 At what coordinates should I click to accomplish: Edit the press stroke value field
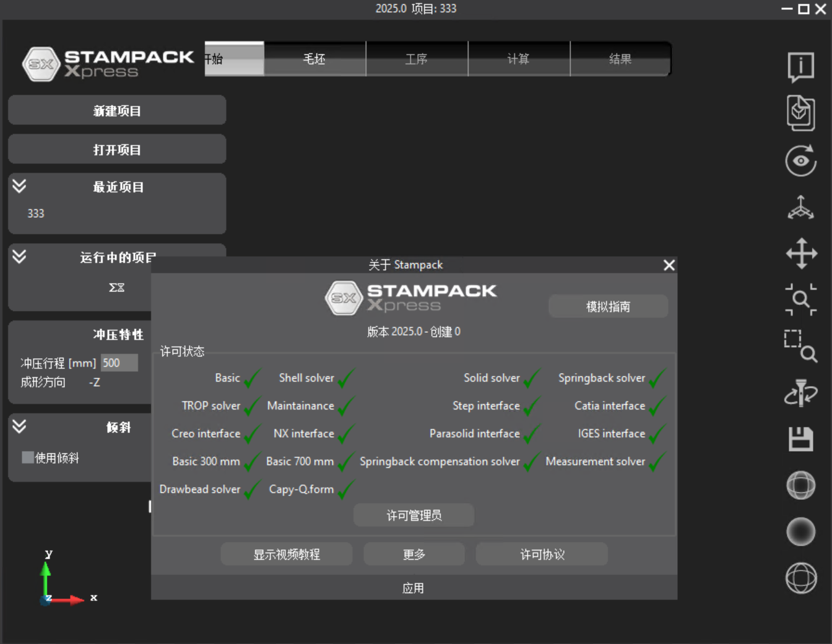coord(119,363)
